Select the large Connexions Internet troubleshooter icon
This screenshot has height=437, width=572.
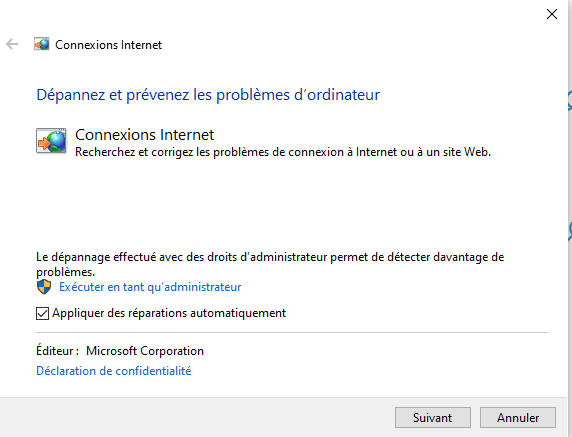point(51,141)
